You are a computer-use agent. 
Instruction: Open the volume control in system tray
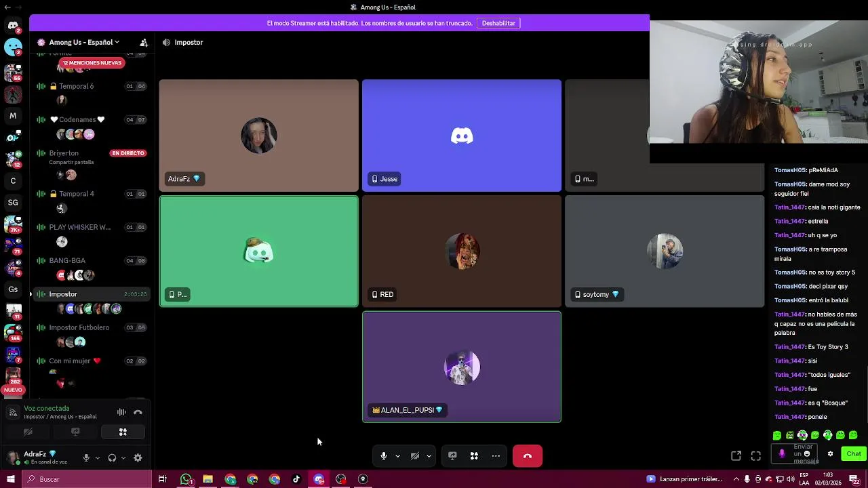pyautogui.click(x=791, y=479)
